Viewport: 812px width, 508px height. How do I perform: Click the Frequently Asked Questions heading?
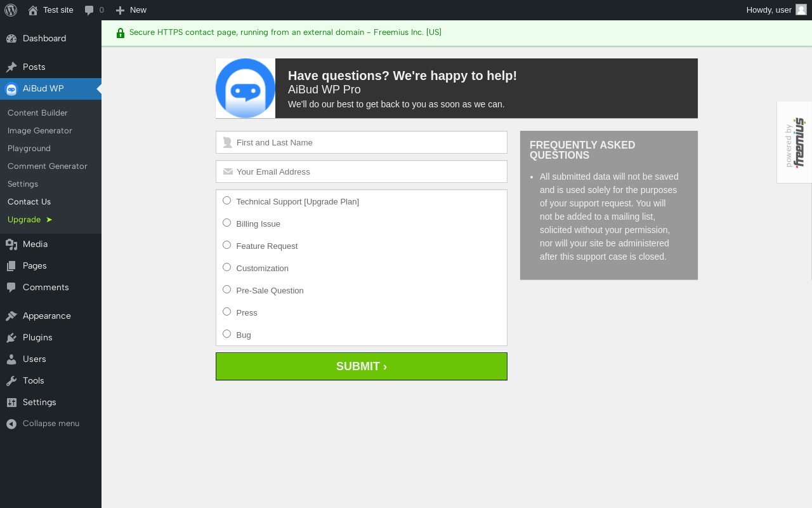coord(582,150)
